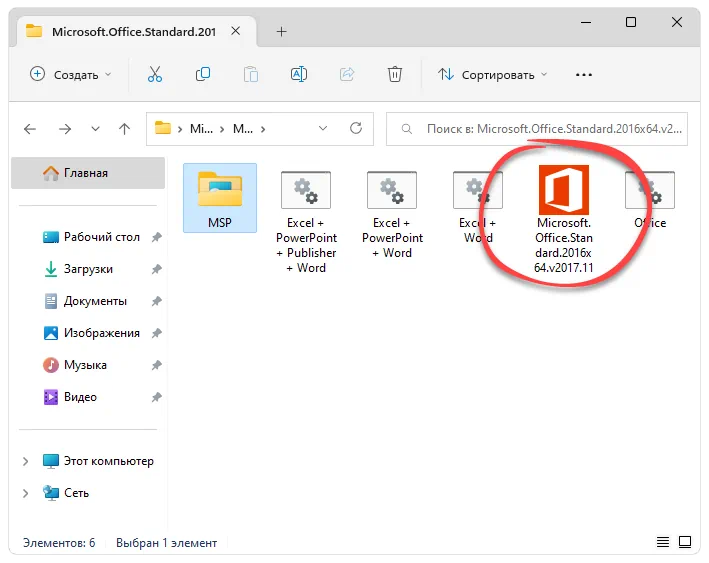Unpin Загрузки using its pin icon
This screenshot has width=709, height=563.
156,269
